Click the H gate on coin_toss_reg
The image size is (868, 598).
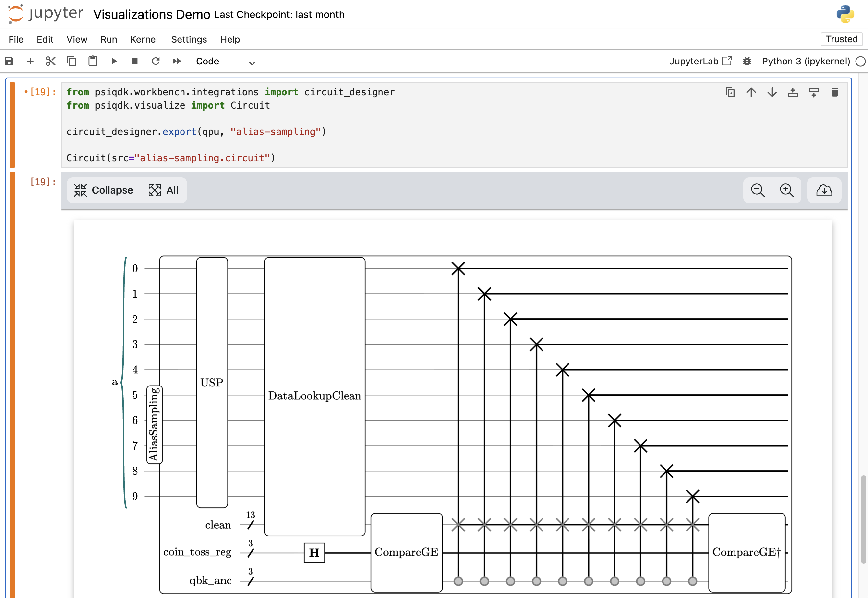coord(314,552)
